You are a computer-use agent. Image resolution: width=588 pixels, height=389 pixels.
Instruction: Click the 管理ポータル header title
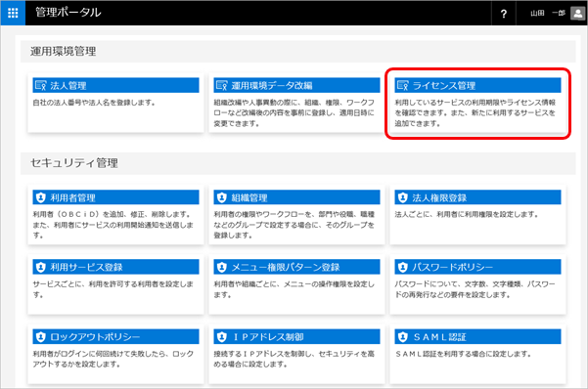[68, 13]
